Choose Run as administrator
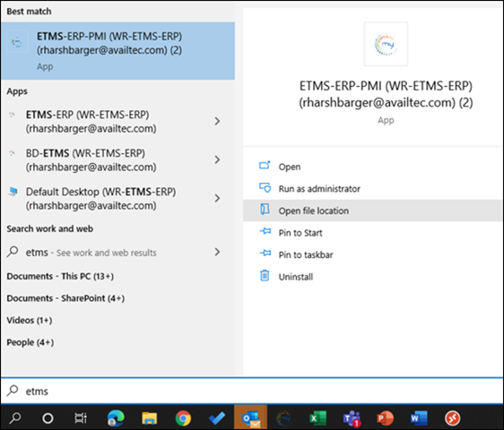The width and height of the screenshot is (504, 430). pyautogui.click(x=319, y=189)
